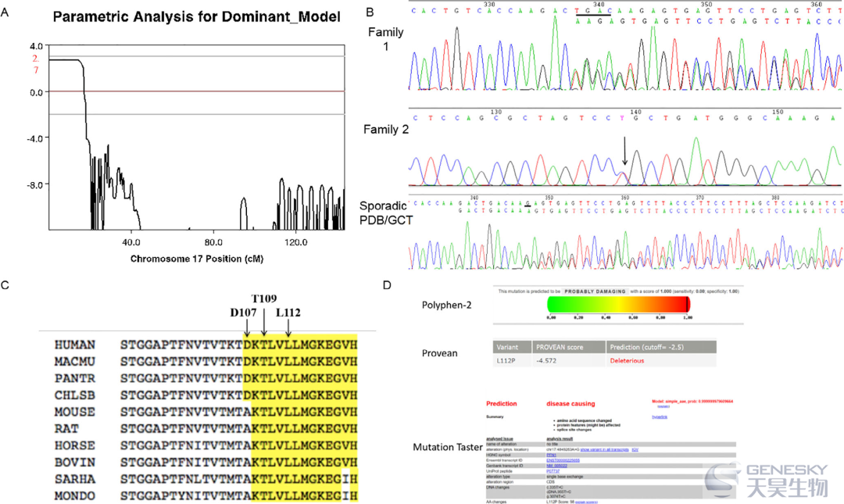Click the 'Parametric Analysis for Dominant_Model' title
Viewport: 844px width, 504px height.
[x=196, y=16]
